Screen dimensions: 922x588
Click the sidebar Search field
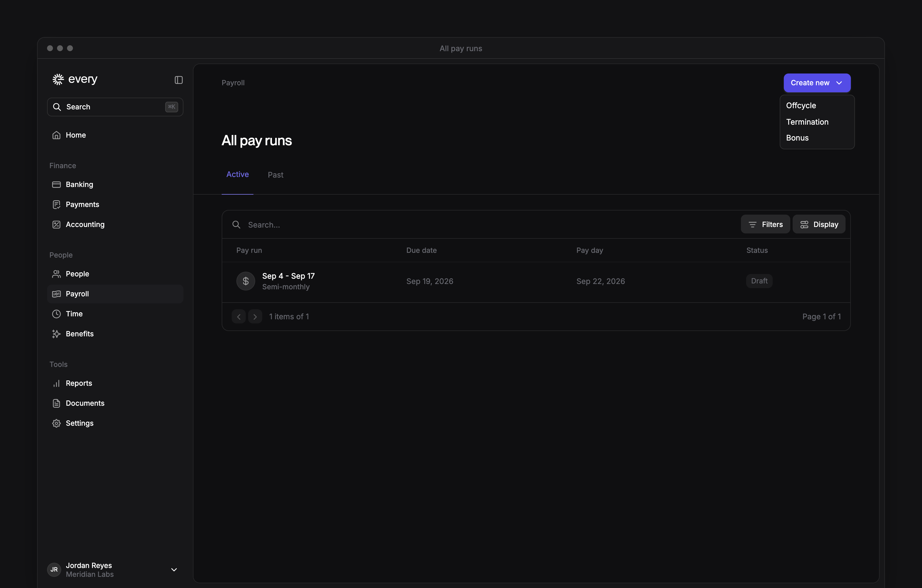click(x=115, y=107)
